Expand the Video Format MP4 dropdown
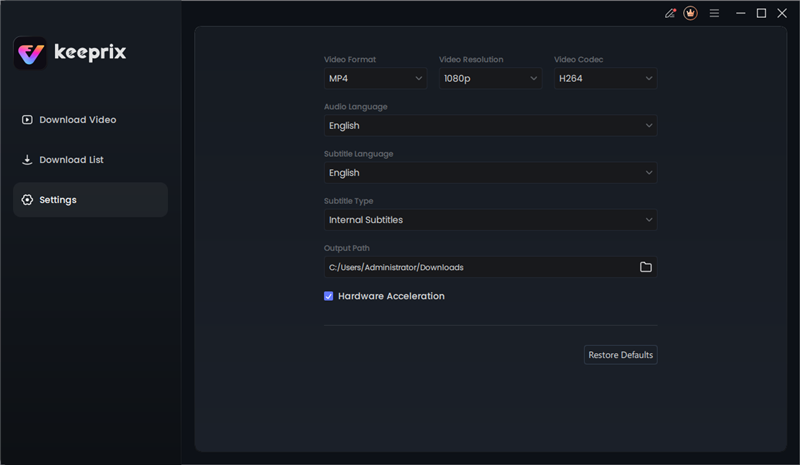The width and height of the screenshot is (800, 465). 376,78
